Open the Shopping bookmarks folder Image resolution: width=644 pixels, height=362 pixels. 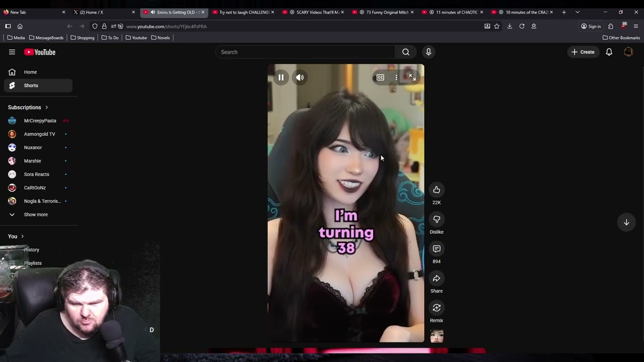pos(83,38)
